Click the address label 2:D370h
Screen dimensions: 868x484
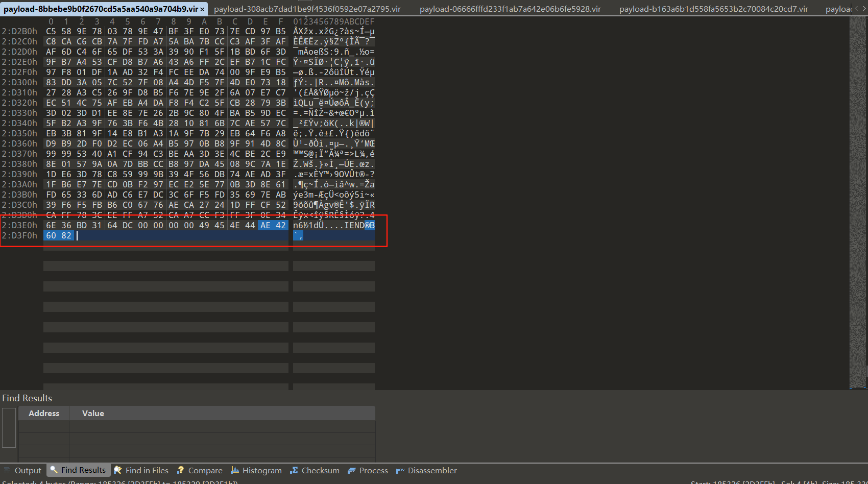19,154
